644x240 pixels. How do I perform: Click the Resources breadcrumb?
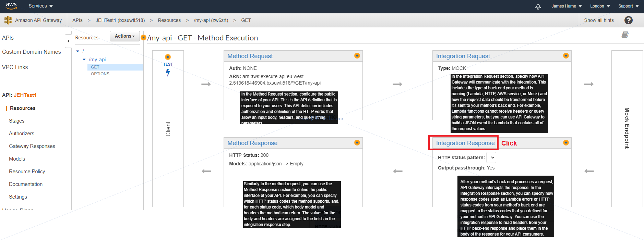tap(169, 20)
